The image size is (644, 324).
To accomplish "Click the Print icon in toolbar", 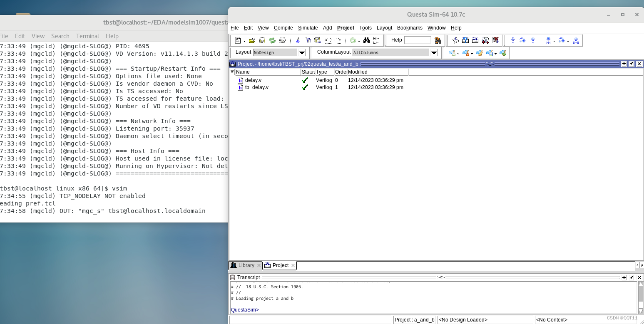I will click(282, 40).
